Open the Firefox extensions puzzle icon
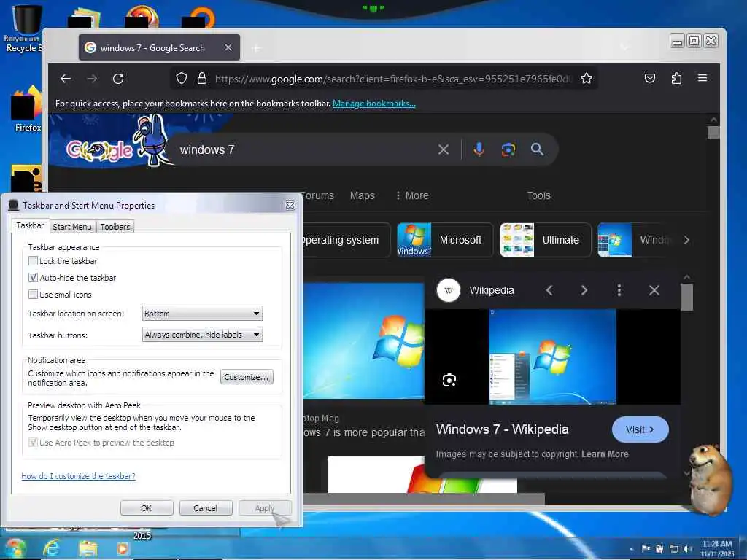Screen dimensions: 747x560 pos(676,78)
